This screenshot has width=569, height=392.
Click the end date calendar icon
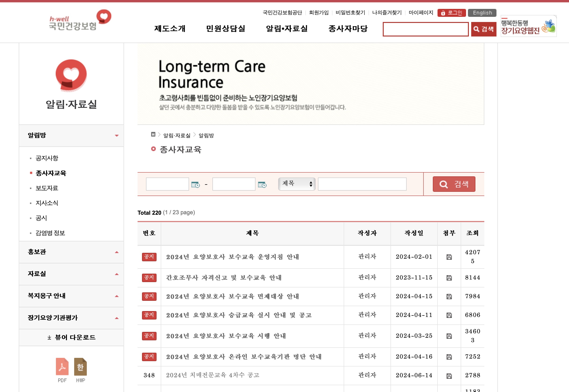point(262,185)
